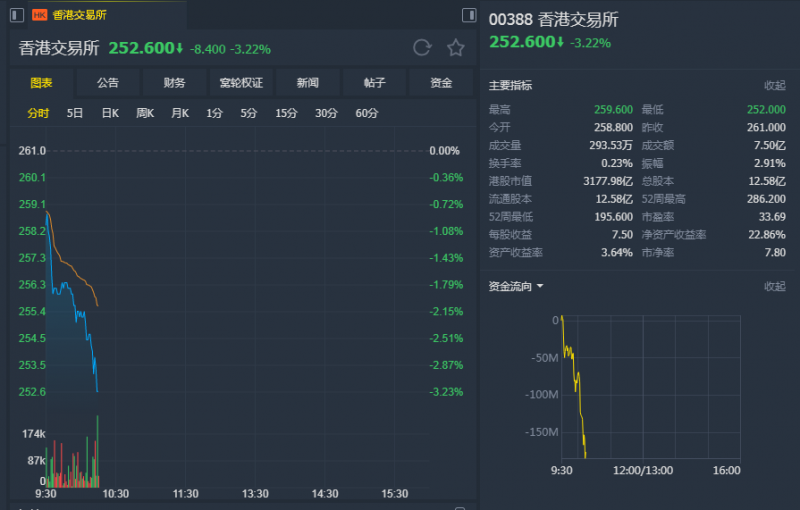Click the 换手率 value 0.23%
800x510 pixels.
coord(617,163)
